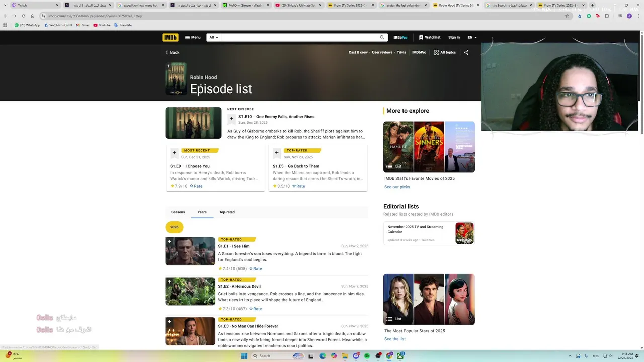Open S1.E1 I See Him
Viewport: 644px width, 362px height.
coord(233,246)
